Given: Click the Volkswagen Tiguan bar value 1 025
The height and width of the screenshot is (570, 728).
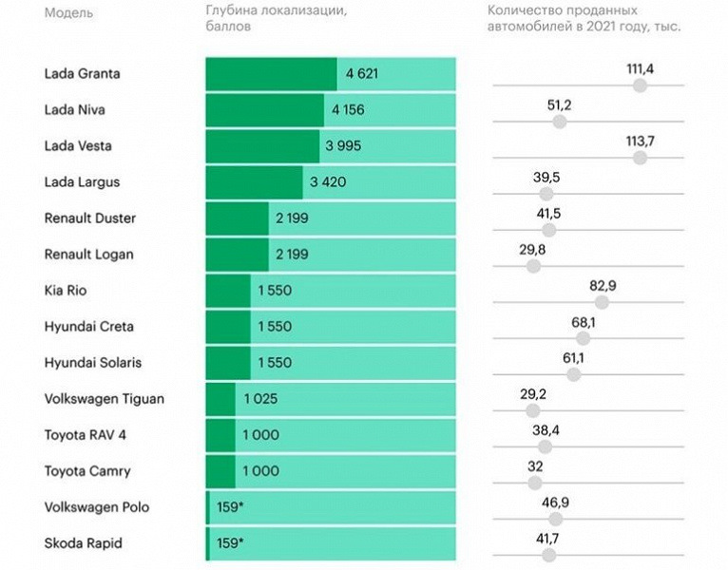Looking at the screenshot, I should click(x=260, y=399).
